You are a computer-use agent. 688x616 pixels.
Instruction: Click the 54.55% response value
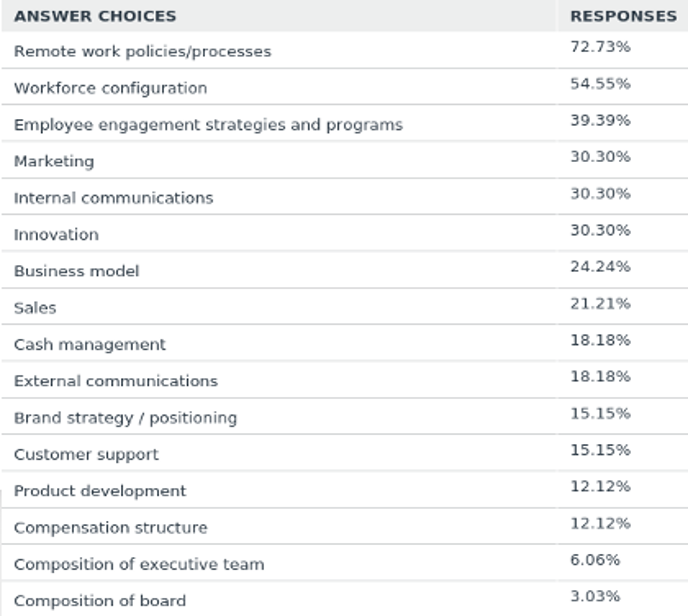click(x=600, y=84)
